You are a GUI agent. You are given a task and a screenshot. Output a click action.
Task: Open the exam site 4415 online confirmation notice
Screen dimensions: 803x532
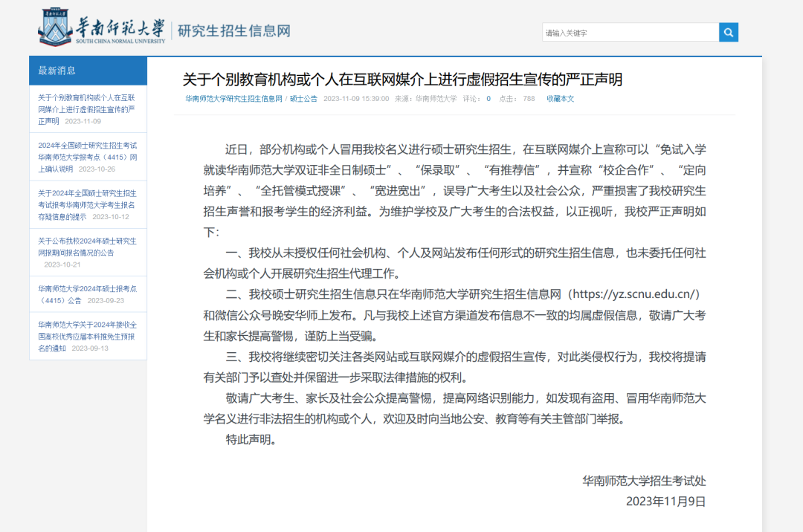click(87, 157)
